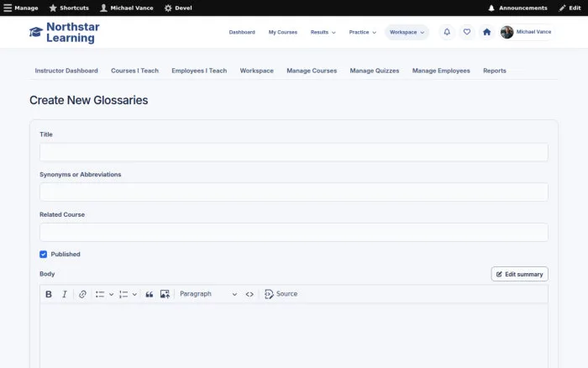The width and height of the screenshot is (588, 368).
Task: Expand the Practice menu
Action: click(362, 32)
